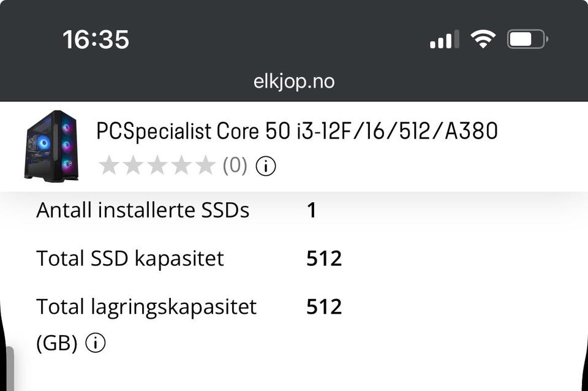This screenshot has width=588, height=391.
Task: Tap the Wi-Fi status icon
Action: (483, 40)
